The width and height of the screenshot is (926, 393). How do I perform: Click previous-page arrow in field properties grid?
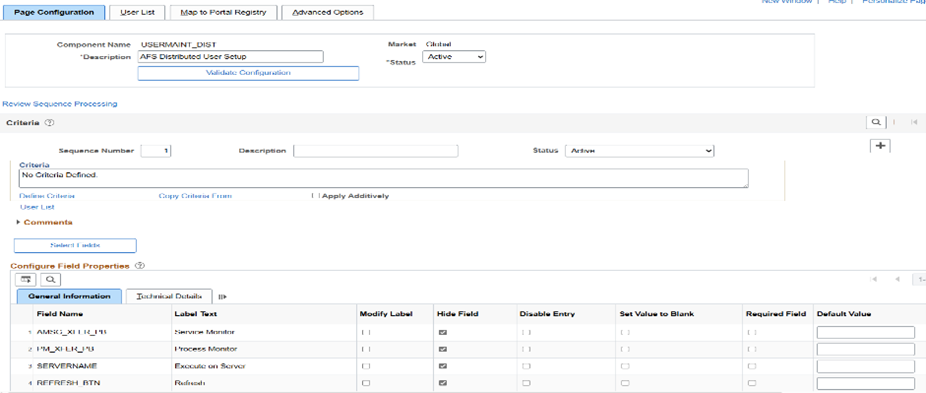coord(897,279)
